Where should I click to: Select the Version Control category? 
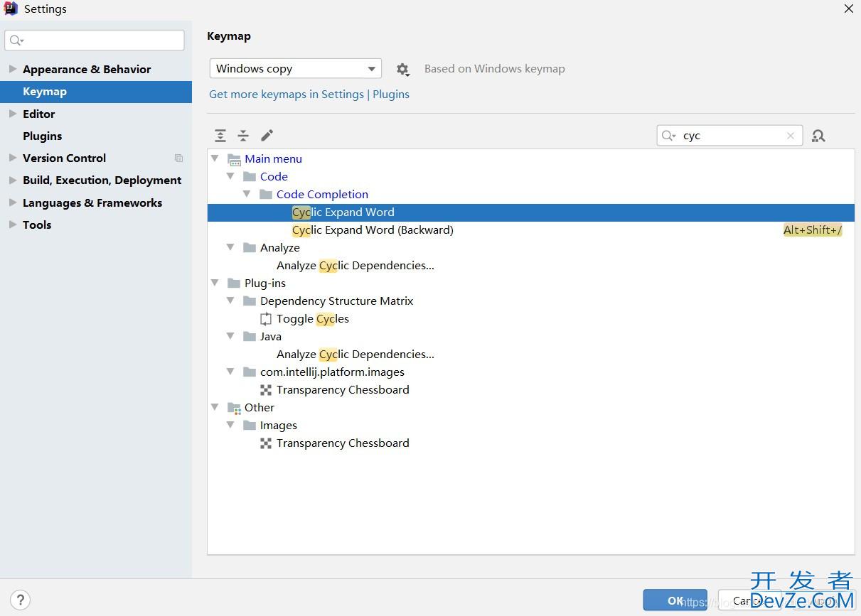point(64,158)
